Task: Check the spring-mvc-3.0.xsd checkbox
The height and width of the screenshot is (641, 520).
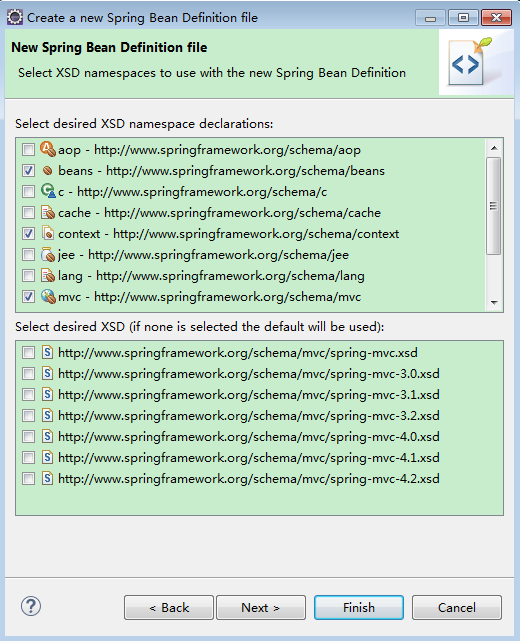Action: [x=28, y=373]
